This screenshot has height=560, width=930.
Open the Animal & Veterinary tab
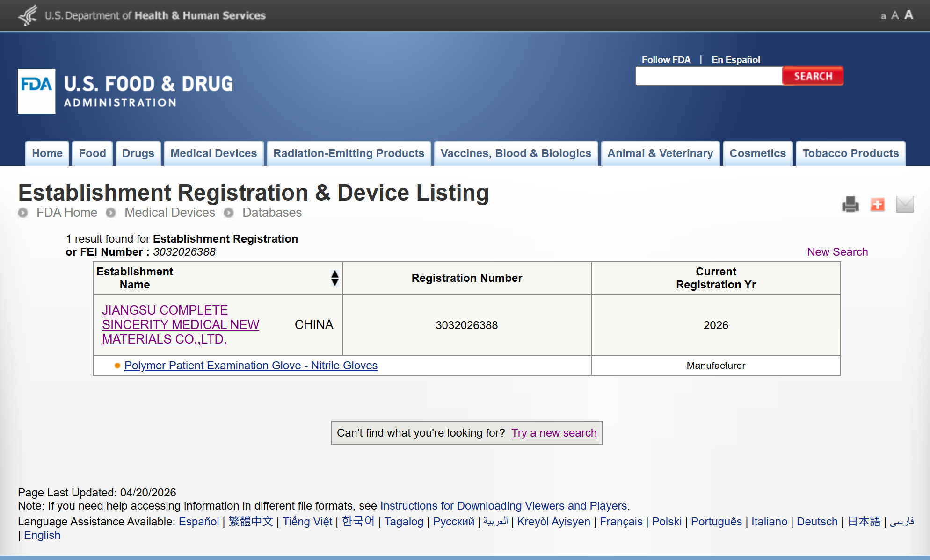coord(661,153)
